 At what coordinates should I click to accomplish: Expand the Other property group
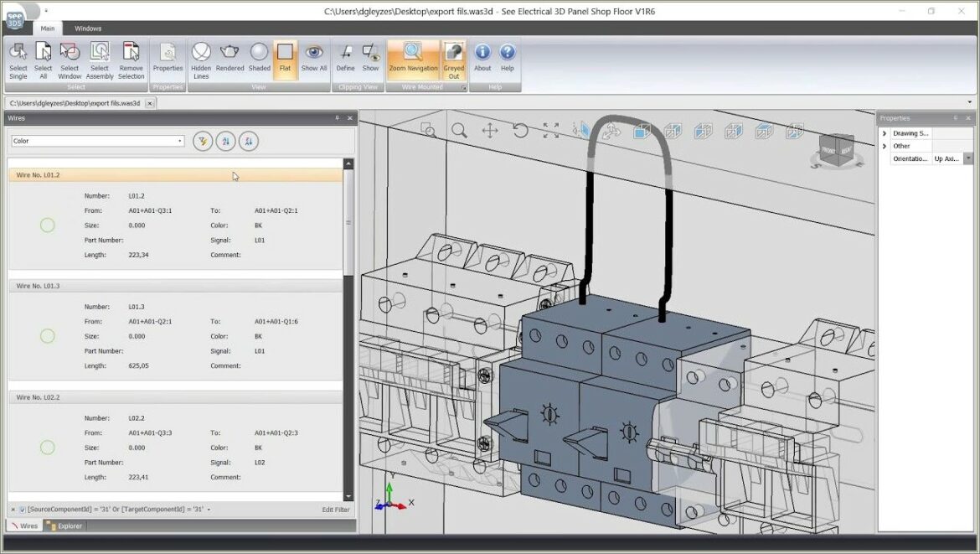(885, 147)
